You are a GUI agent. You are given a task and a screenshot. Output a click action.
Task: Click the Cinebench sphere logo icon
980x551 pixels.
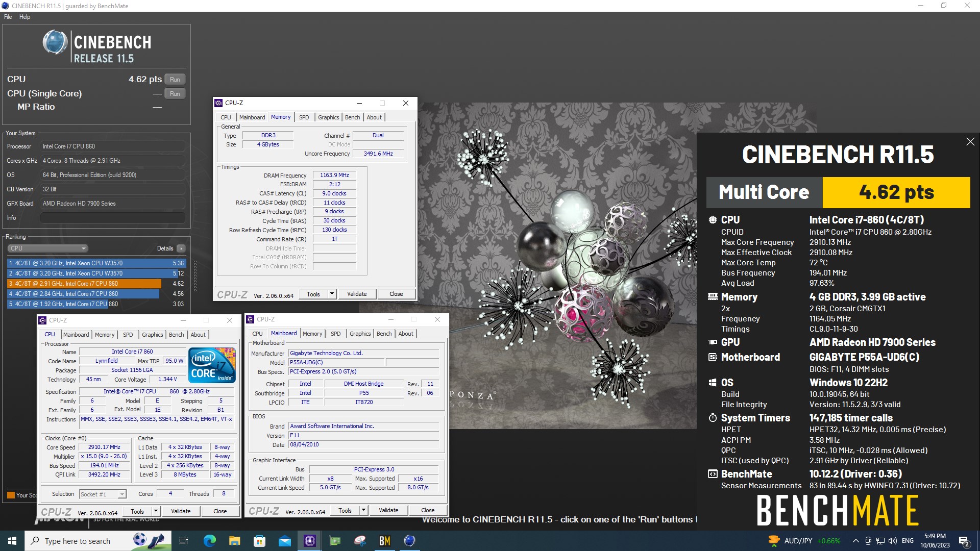(x=55, y=42)
